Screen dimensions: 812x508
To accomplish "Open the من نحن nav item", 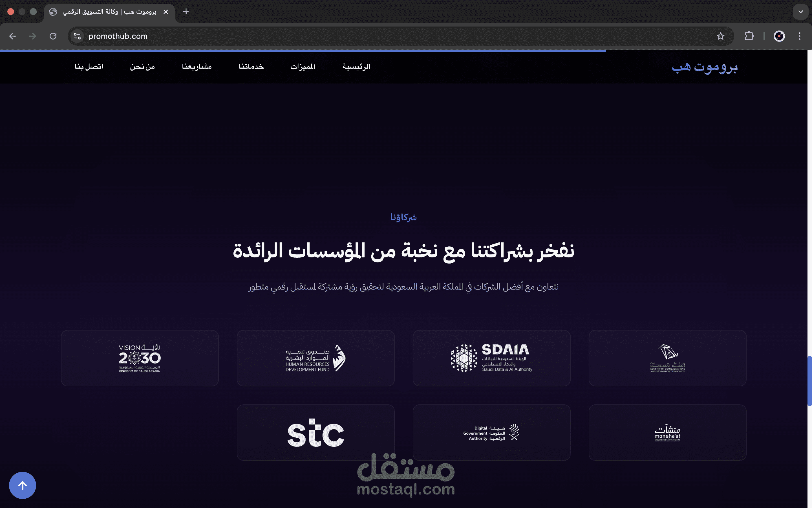I will point(143,67).
